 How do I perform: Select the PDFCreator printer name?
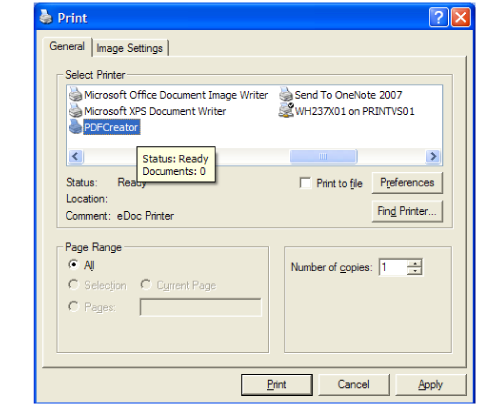pyautogui.click(x=111, y=127)
